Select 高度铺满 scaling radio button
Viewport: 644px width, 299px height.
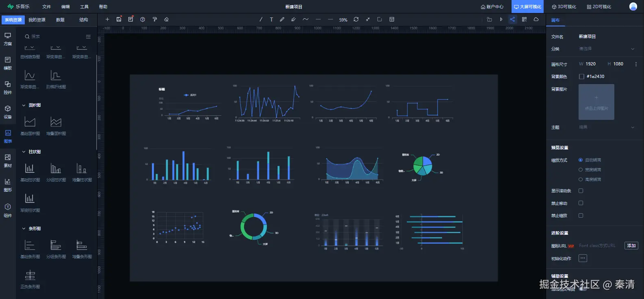581,180
